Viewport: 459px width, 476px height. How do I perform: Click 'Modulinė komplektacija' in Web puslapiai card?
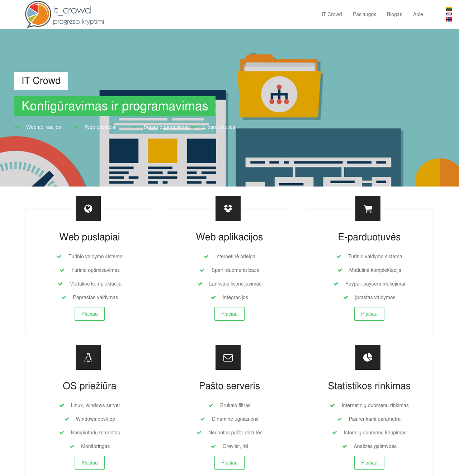(x=95, y=284)
